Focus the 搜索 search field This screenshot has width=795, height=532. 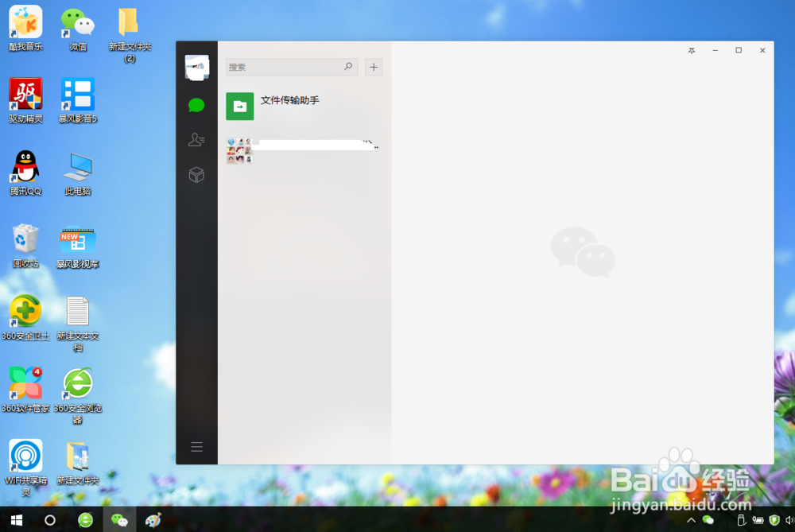click(292, 67)
